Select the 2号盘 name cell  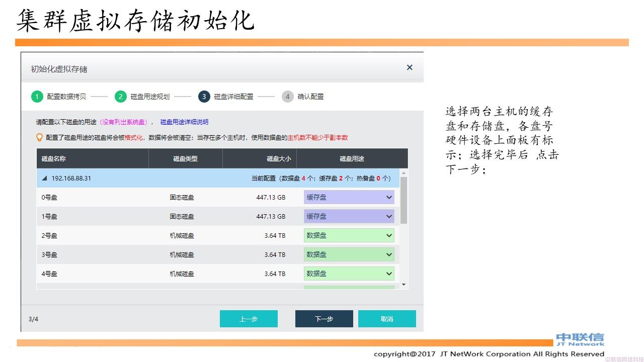pos(49,236)
